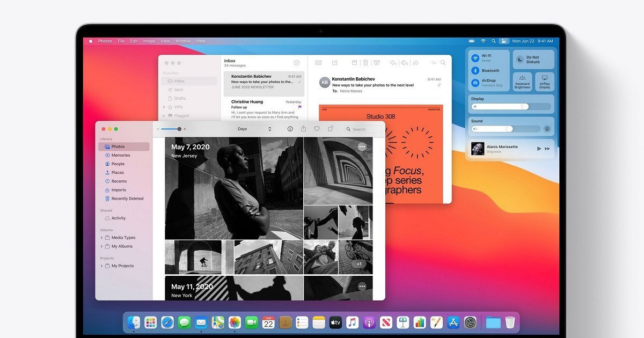Open the Image menu

(149, 41)
